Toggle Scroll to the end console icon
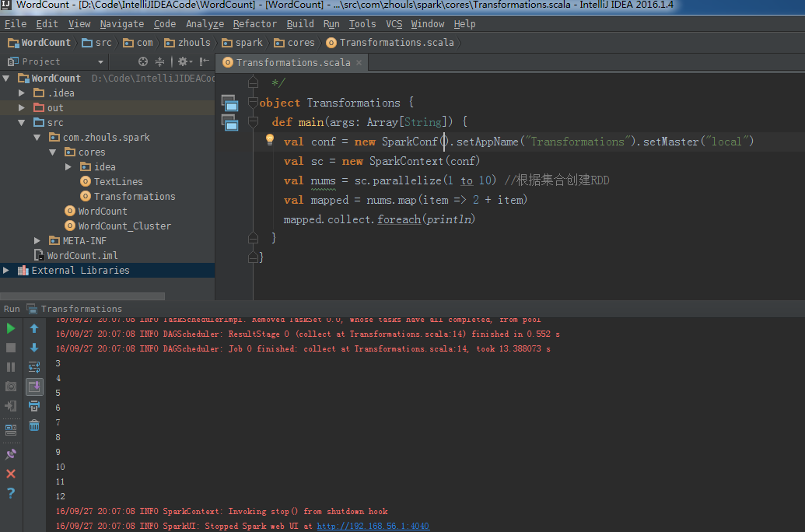The width and height of the screenshot is (805, 532). tap(34, 387)
